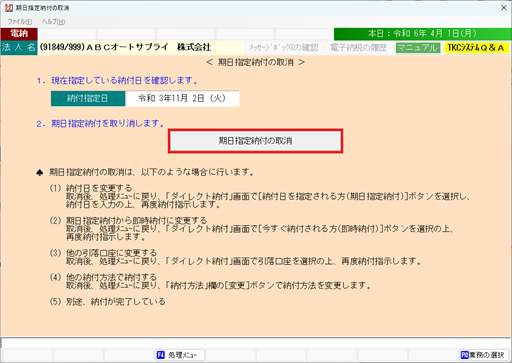Click item (3) 他の引落口座に変更する
The height and width of the screenshot is (363, 512).
(x=103, y=253)
